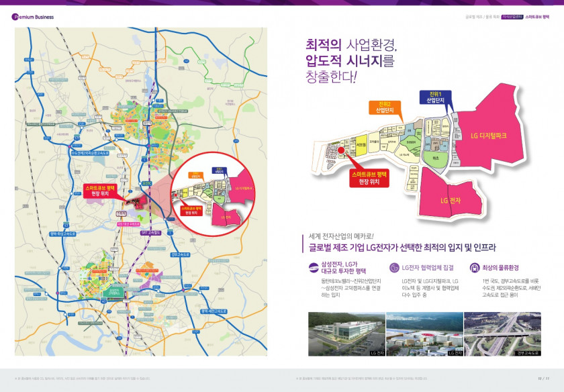Viewport: 564px width, 392px height.
Task: Open the 경부고속도로 interchange photo
Action: click(x=502, y=334)
